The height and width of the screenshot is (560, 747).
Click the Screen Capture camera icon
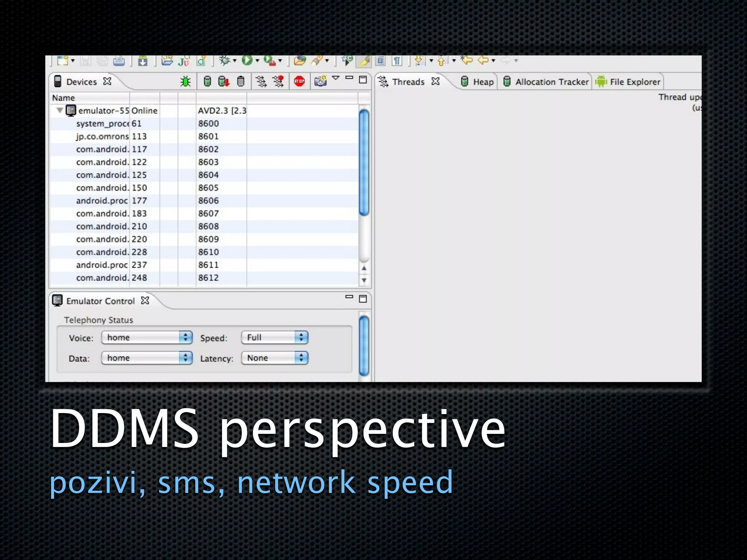321,81
